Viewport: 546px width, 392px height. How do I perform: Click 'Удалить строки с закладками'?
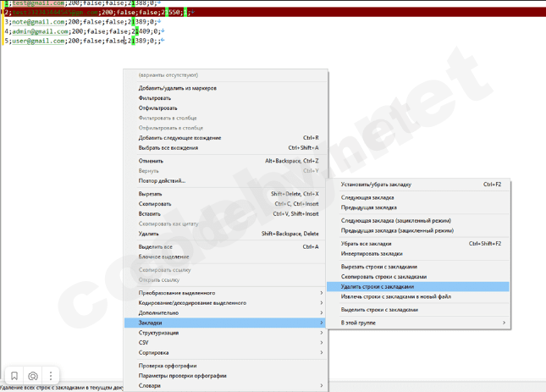[418, 286]
